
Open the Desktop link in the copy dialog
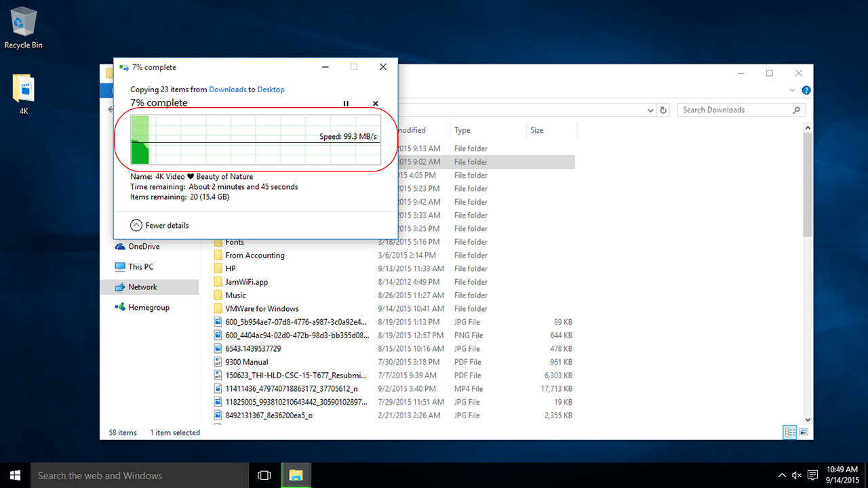[x=271, y=89]
